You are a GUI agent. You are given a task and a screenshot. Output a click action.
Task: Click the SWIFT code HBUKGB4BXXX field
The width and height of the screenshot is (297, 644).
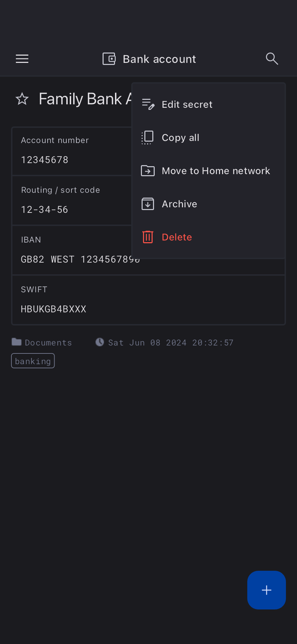tap(54, 309)
